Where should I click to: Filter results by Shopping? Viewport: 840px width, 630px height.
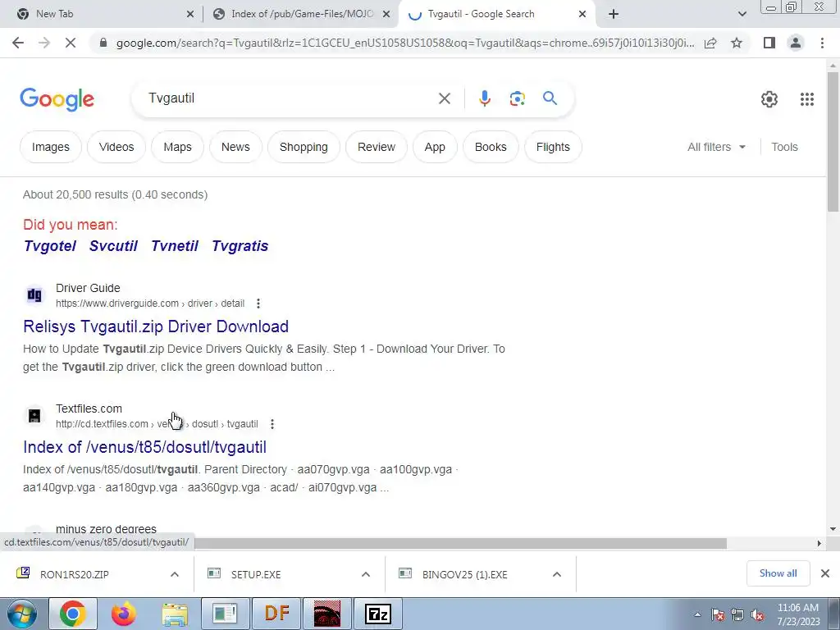[x=304, y=147]
